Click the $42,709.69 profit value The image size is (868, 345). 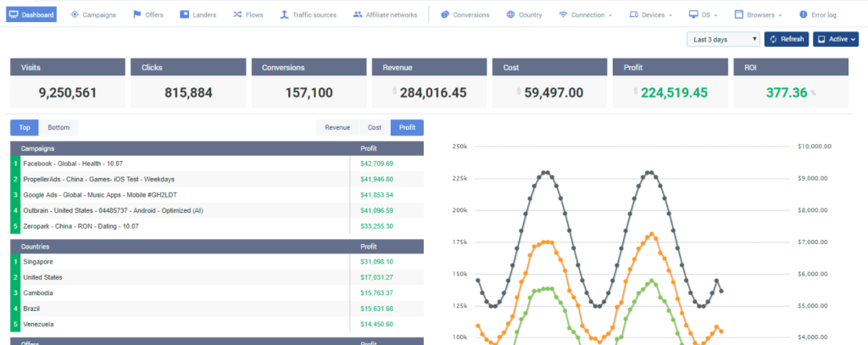point(376,164)
